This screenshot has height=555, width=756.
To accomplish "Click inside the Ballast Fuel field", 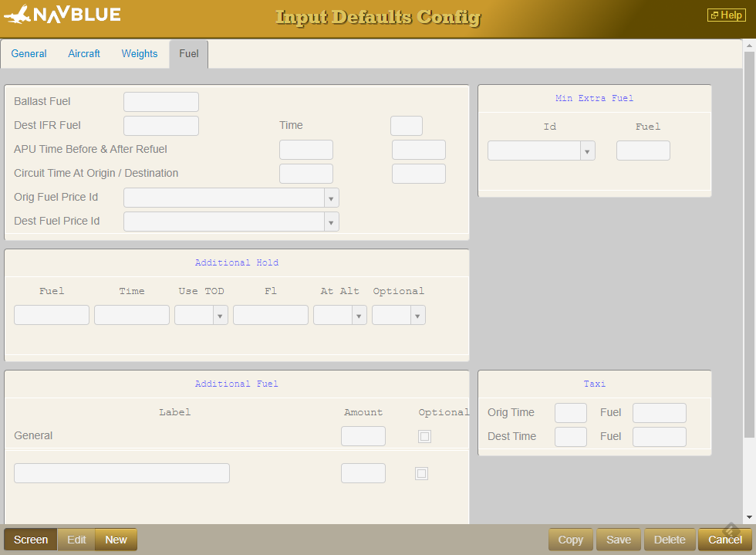I will click(160, 101).
